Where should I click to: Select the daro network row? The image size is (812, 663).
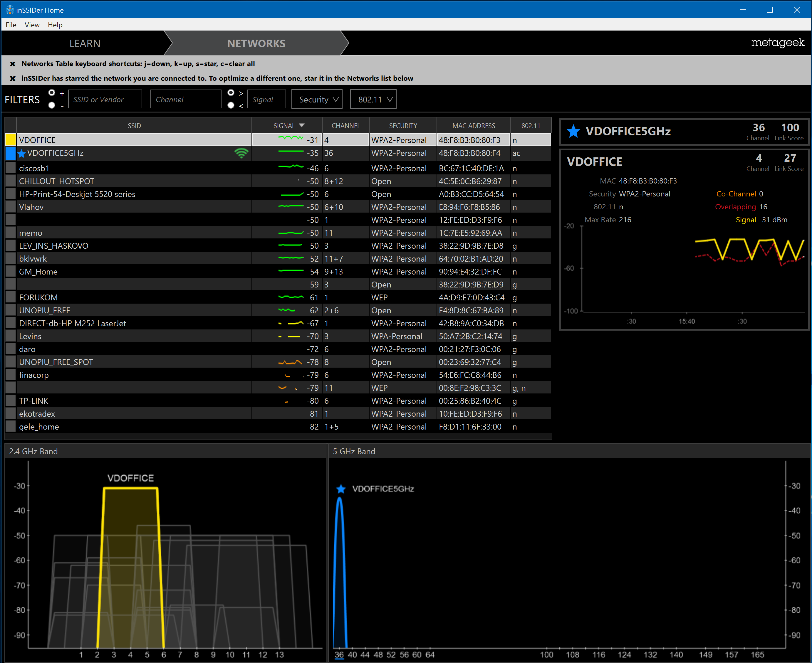[x=278, y=349]
